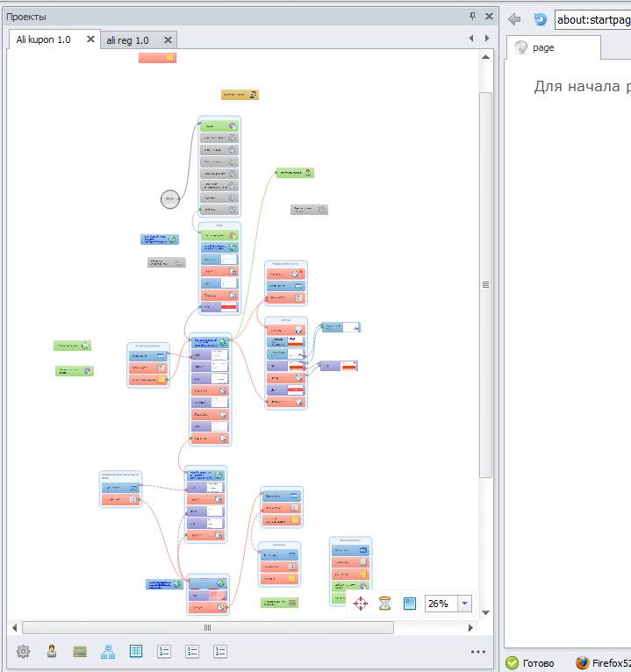
Task: Click canvas vertical scrollbar down arrow
Action: coord(485,612)
